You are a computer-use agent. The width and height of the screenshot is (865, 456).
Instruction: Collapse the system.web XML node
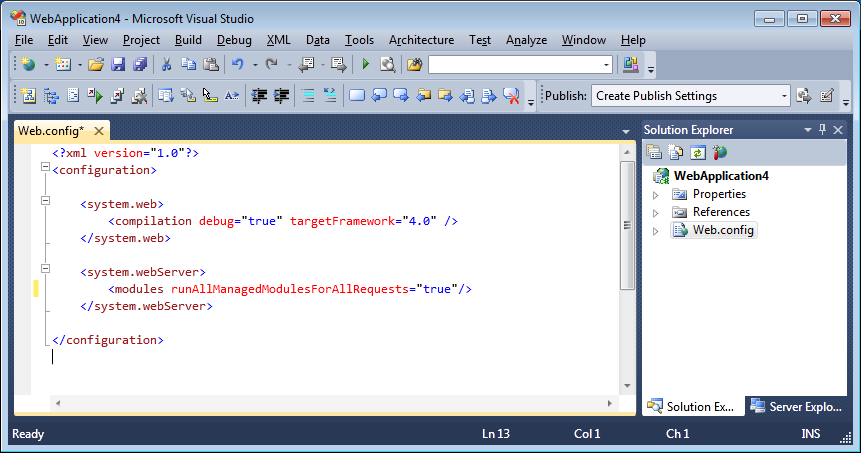tap(45, 201)
